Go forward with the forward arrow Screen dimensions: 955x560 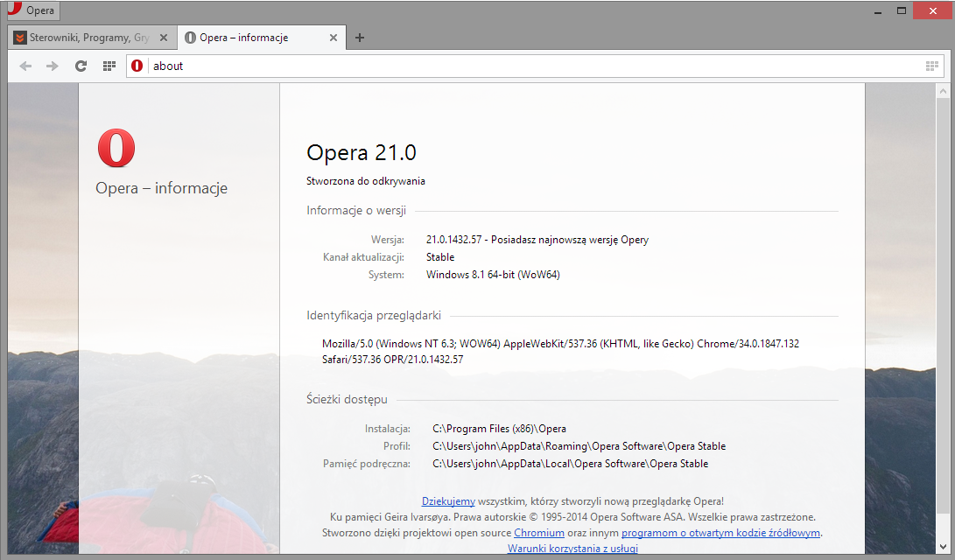[x=53, y=66]
